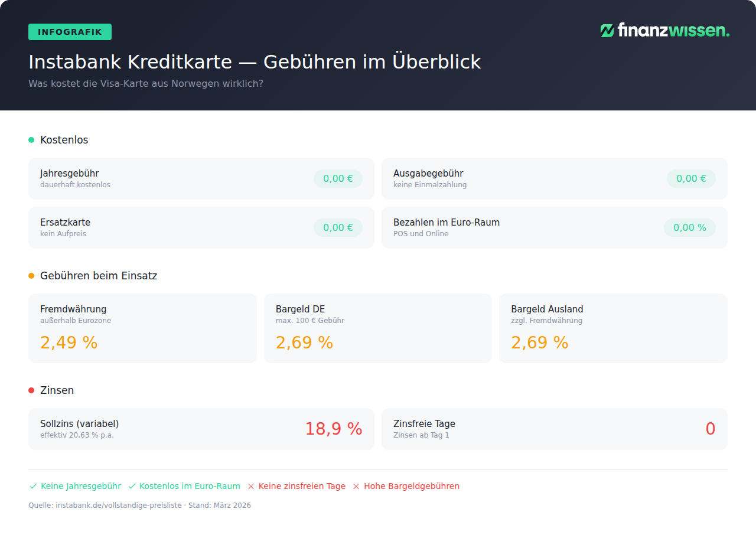
Task: Click the red 18,9 % Sollzins figure
Action: [334, 429]
